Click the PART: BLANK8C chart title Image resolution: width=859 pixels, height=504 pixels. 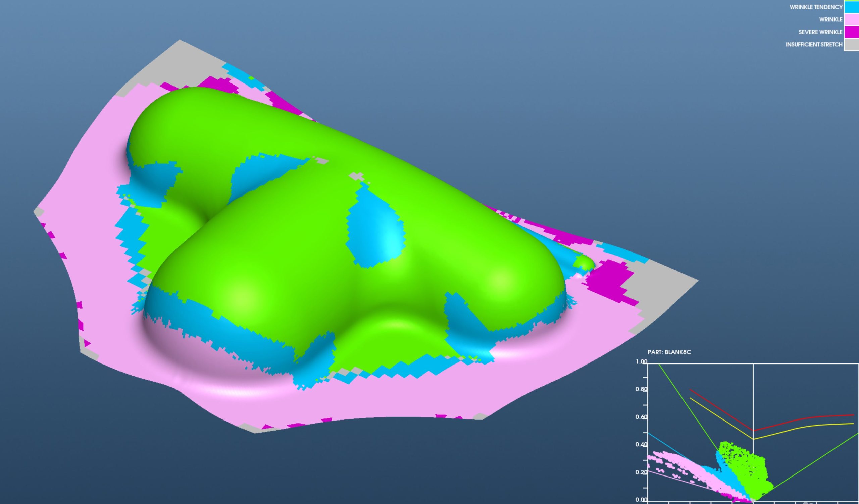(669, 352)
